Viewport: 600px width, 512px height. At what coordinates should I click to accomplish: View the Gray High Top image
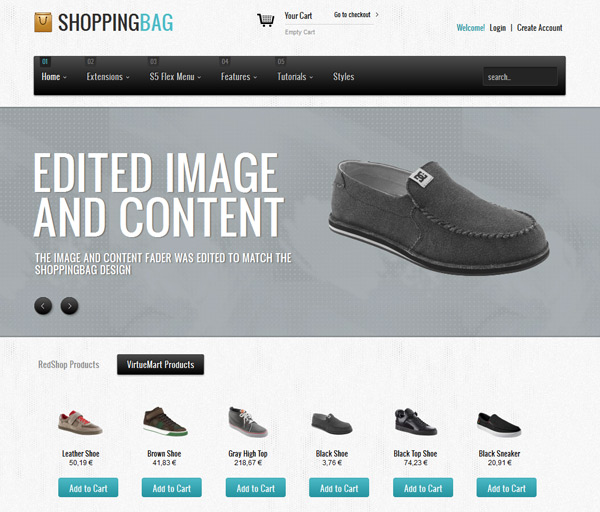[x=248, y=422]
